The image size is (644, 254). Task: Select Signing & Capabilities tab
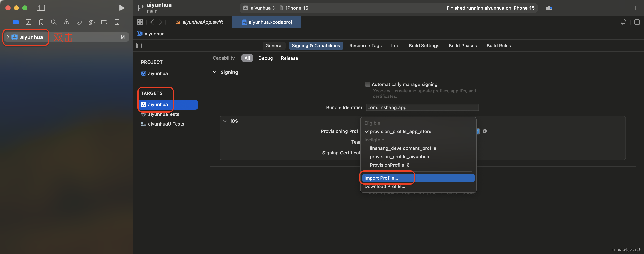pyautogui.click(x=316, y=46)
